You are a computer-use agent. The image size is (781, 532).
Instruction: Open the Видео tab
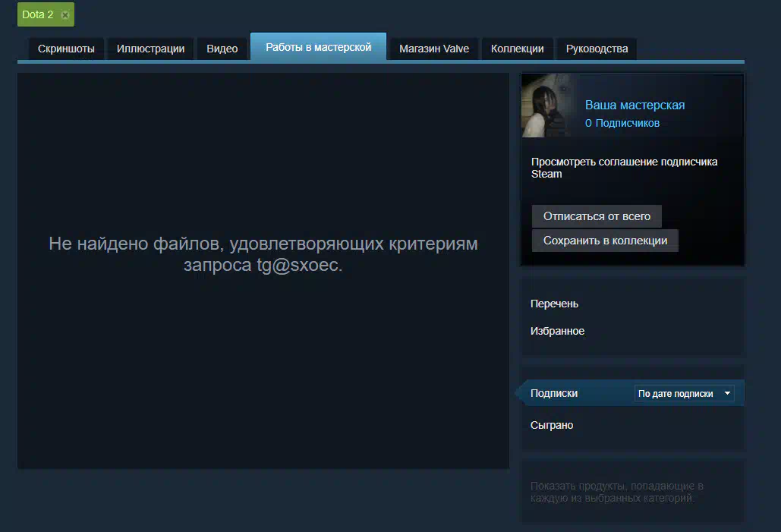[x=222, y=49]
